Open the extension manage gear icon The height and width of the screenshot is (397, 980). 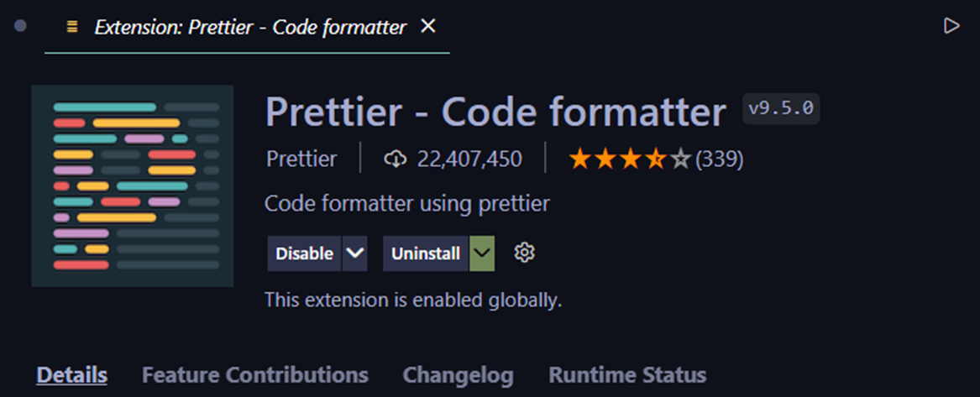(x=525, y=253)
